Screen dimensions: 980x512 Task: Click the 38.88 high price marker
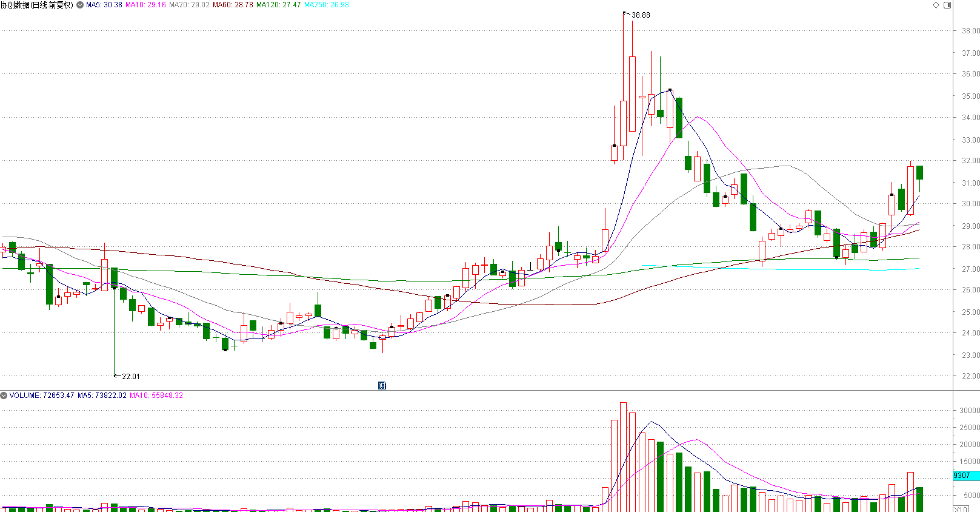point(640,15)
